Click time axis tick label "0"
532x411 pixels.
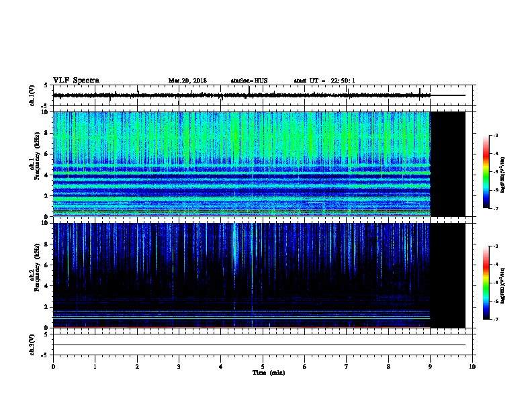(x=53, y=367)
